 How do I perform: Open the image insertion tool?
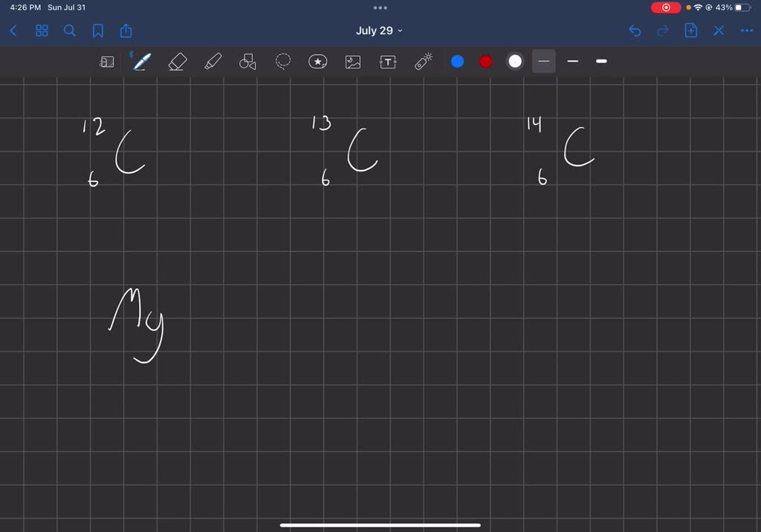tap(352, 62)
